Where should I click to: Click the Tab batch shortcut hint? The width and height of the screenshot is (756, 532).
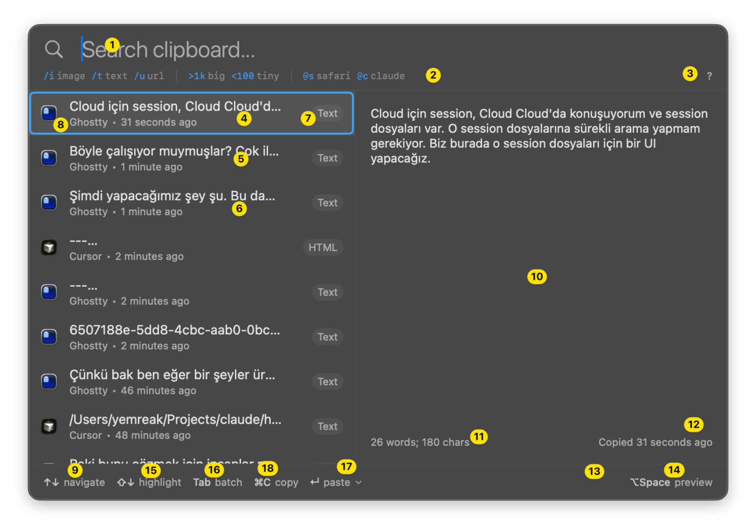click(x=218, y=482)
